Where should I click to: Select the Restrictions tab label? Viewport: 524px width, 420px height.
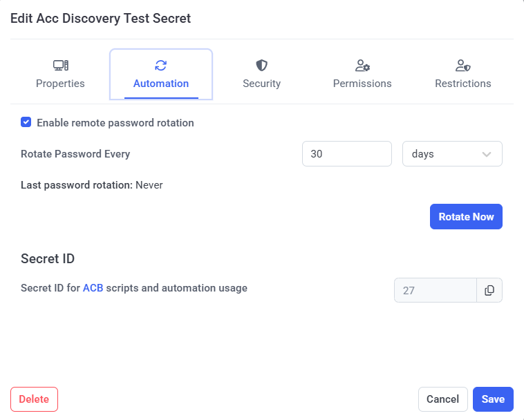pos(462,84)
